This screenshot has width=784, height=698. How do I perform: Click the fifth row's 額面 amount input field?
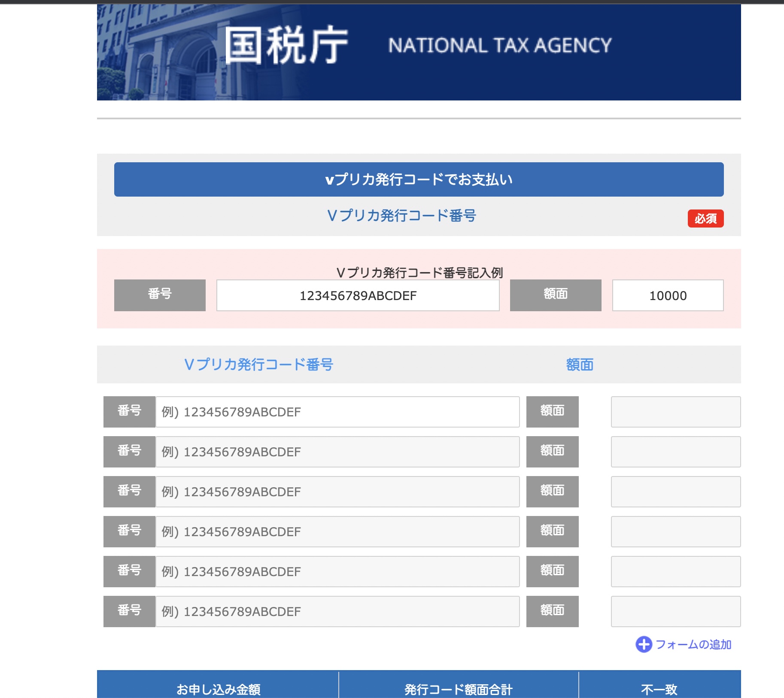tap(676, 571)
